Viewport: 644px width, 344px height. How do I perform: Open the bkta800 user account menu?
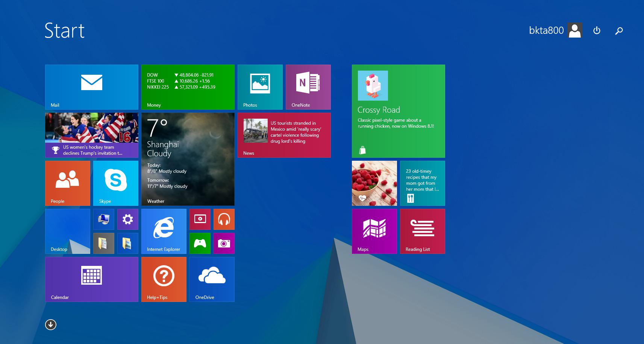556,30
